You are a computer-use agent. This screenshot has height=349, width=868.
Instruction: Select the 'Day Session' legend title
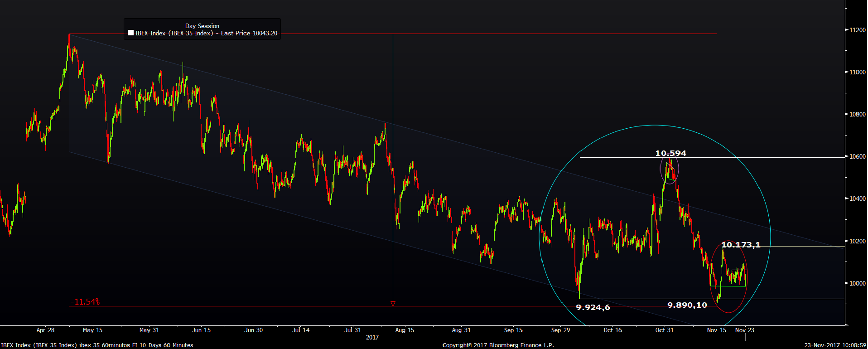coord(202,26)
